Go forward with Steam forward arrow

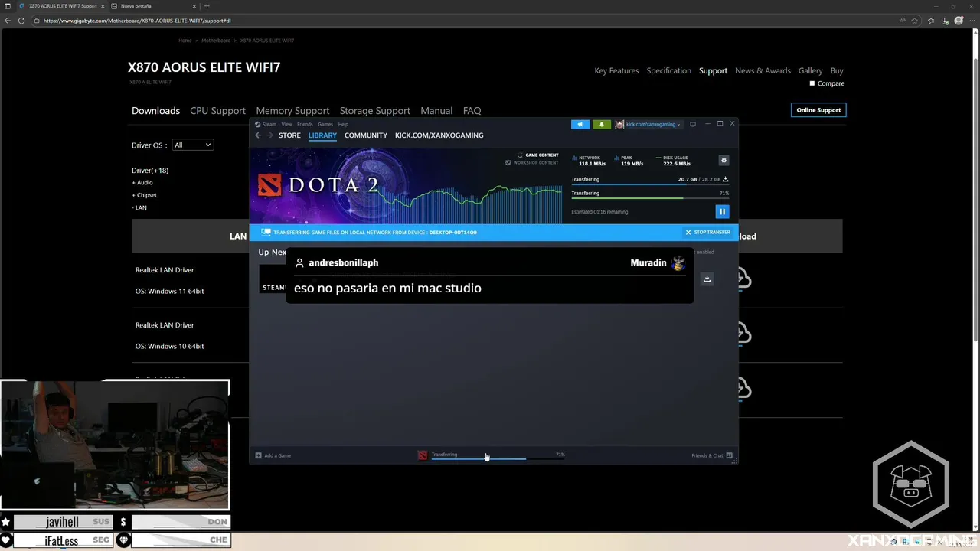pyautogui.click(x=269, y=135)
